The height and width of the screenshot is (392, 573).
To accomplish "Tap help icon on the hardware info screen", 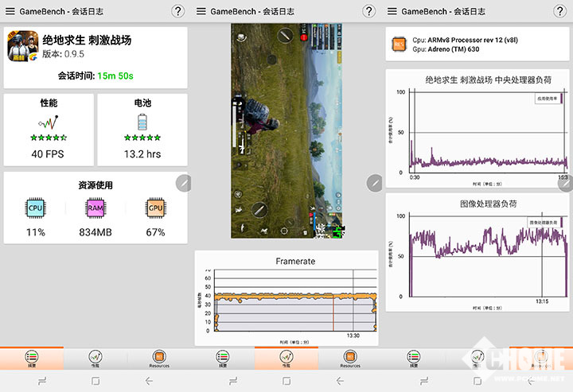I will (560, 11).
